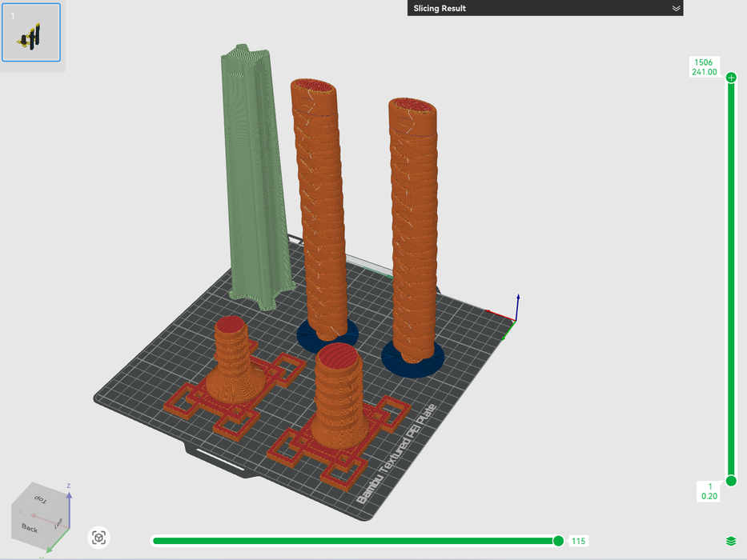The height and width of the screenshot is (560, 747).
Task: Click the 115 move count label
Action: 578,542
